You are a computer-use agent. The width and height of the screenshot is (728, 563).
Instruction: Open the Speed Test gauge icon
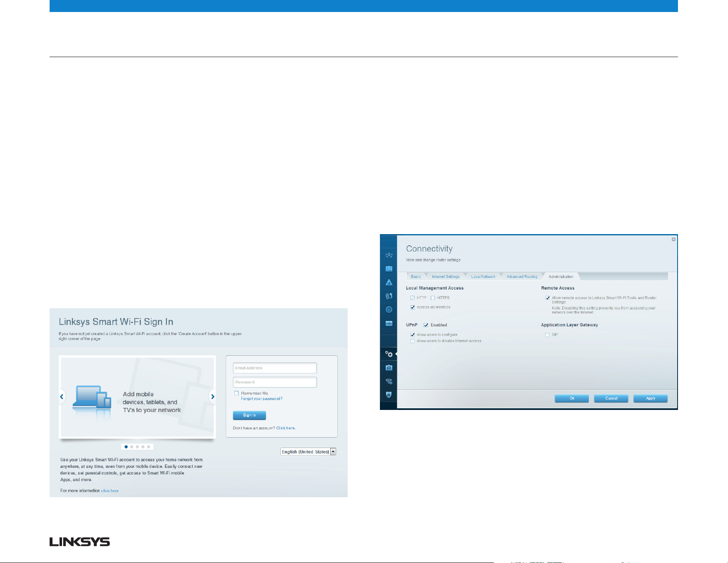coord(389,310)
